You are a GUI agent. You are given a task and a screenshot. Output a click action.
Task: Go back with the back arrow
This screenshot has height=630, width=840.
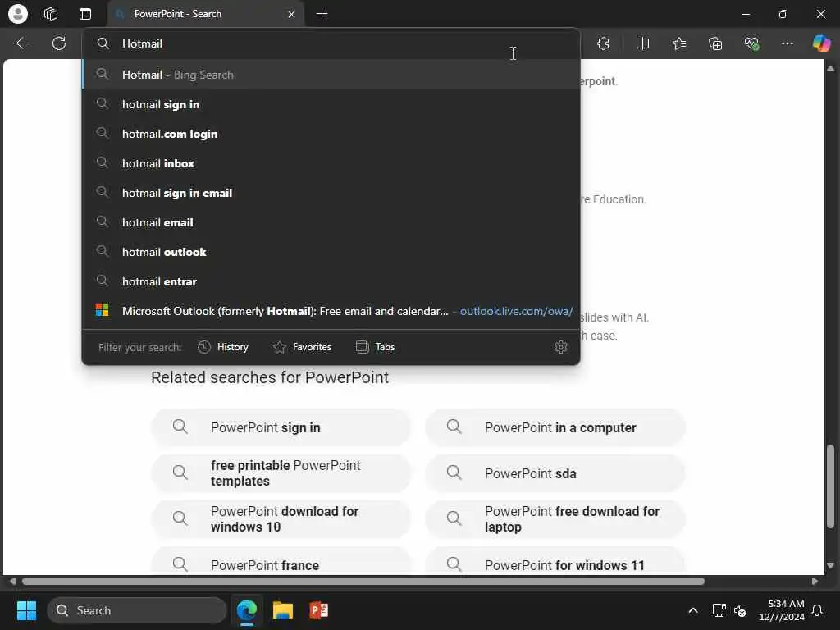pyautogui.click(x=22, y=43)
